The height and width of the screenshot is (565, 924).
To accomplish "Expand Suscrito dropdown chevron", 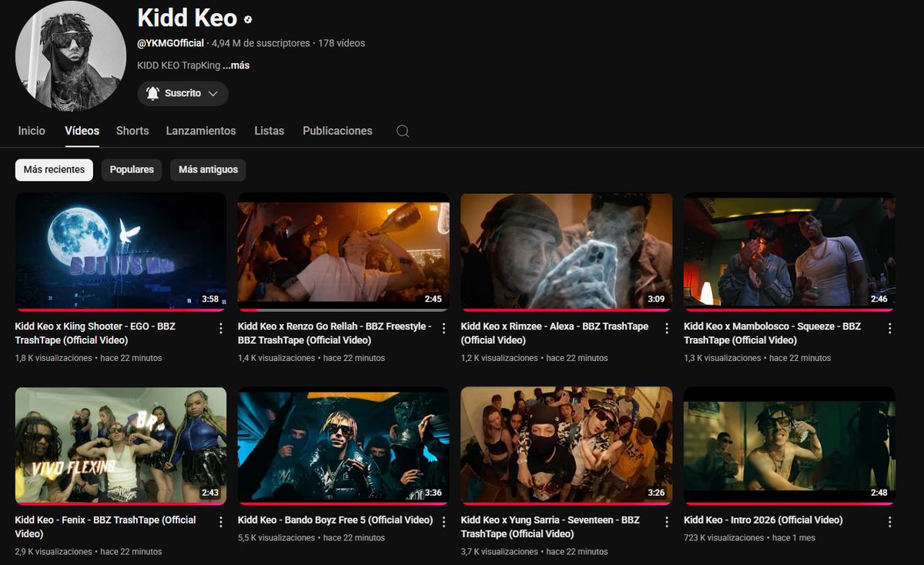I will click(213, 93).
